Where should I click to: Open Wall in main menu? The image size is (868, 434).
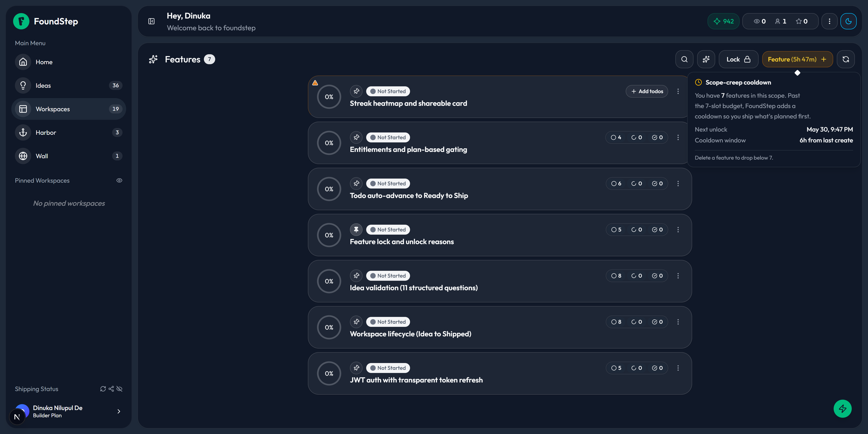[69, 156]
